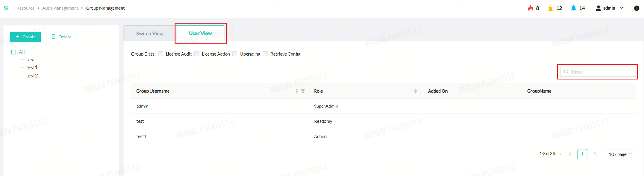Select the User View tab
The image size is (644, 176).
point(200,33)
